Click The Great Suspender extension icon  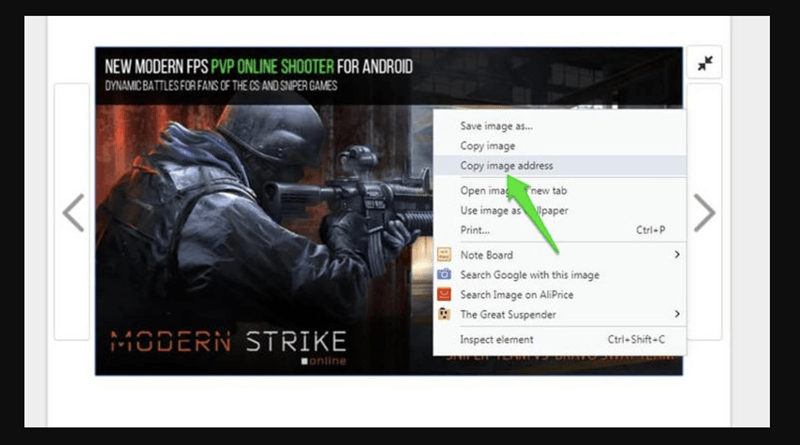point(445,315)
